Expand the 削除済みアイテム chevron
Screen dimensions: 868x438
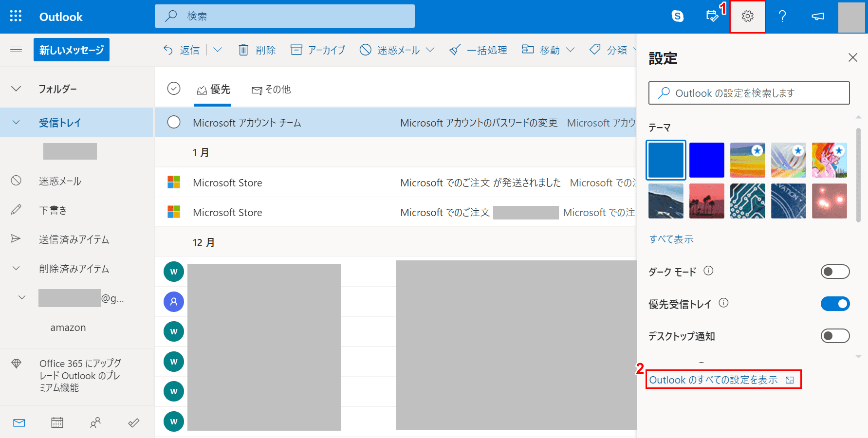coord(16,268)
